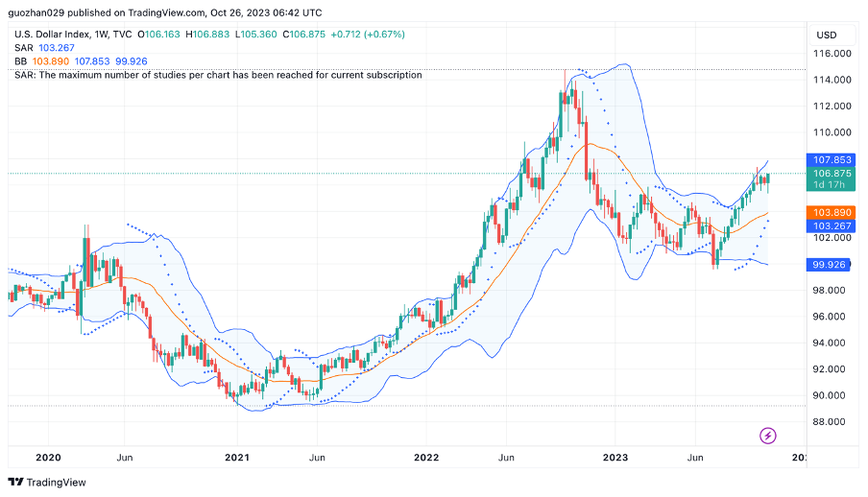Image resolution: width=868 pixels, height=497 pixels.
Task: Select the BB indicator legend label
Action: 21,61
